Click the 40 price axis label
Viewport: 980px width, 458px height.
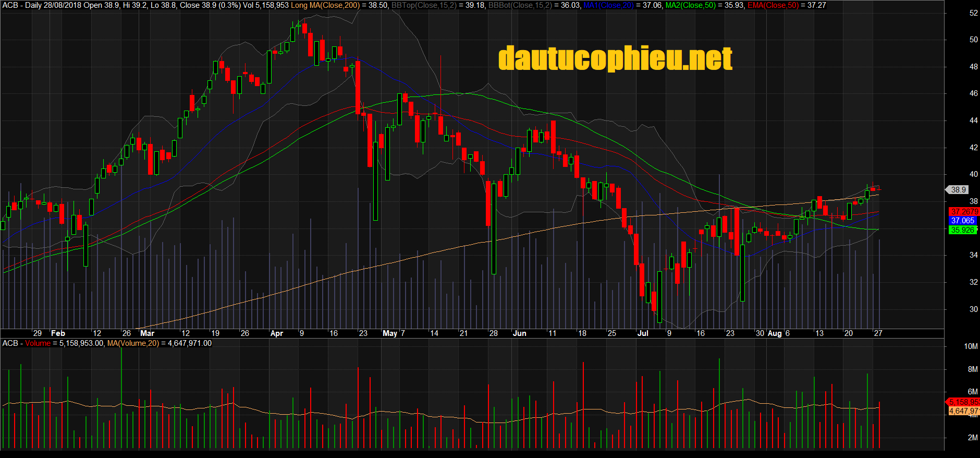click(x=973, y=174)
